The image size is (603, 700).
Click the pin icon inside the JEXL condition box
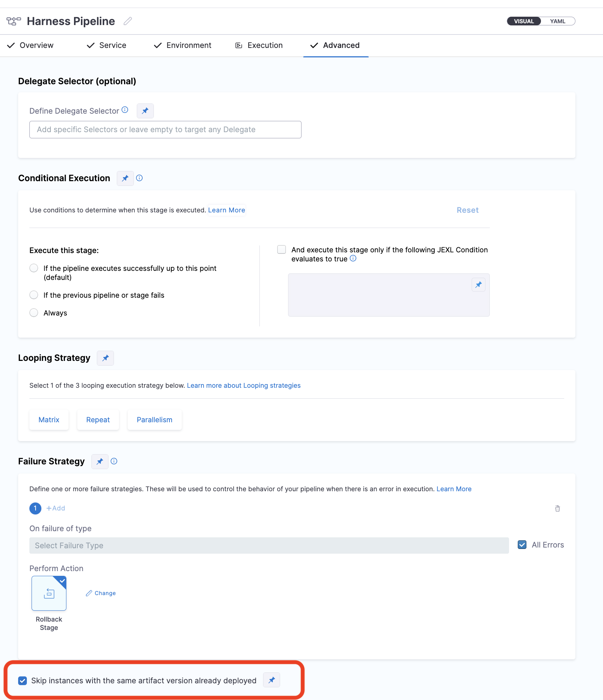(x=479, y=285)
